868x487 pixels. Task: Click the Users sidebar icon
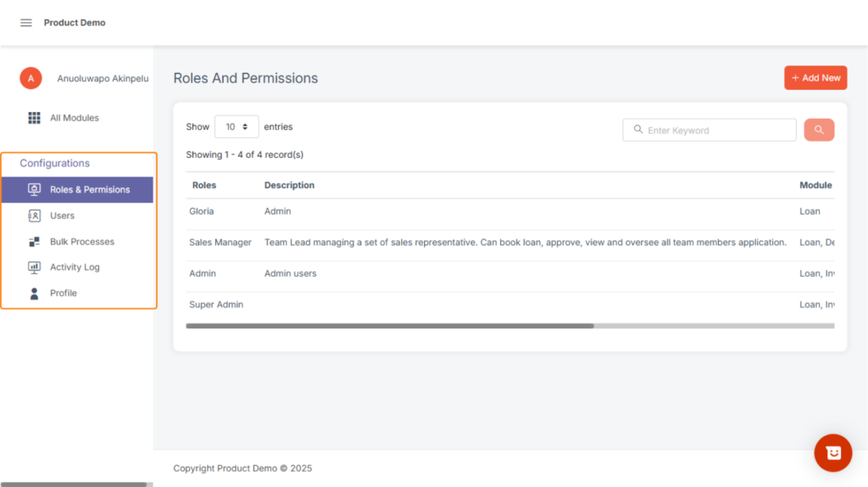pos(34,216)
